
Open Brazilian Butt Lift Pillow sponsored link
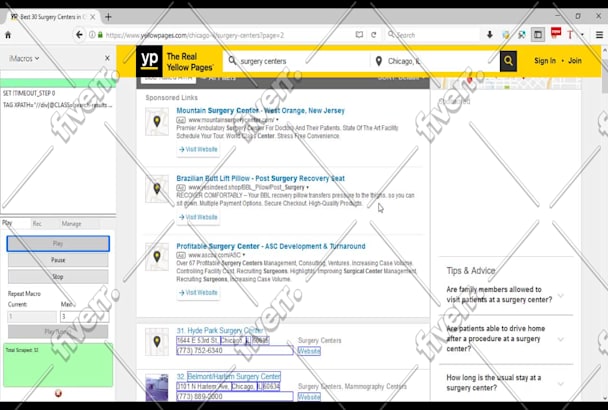pyautogui.click(x=260, y=178)
